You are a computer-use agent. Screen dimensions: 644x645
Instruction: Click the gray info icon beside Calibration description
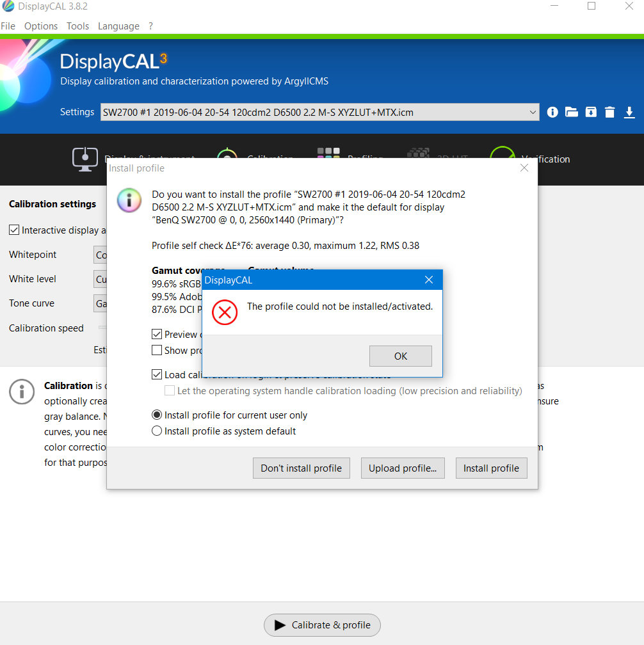(22, 392)
